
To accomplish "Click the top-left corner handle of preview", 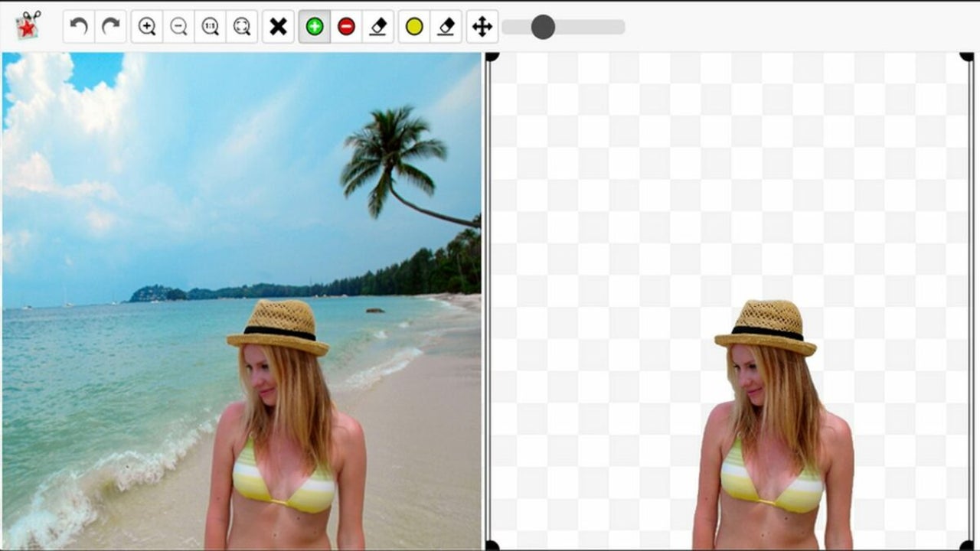I will click(x=492, y=57).
